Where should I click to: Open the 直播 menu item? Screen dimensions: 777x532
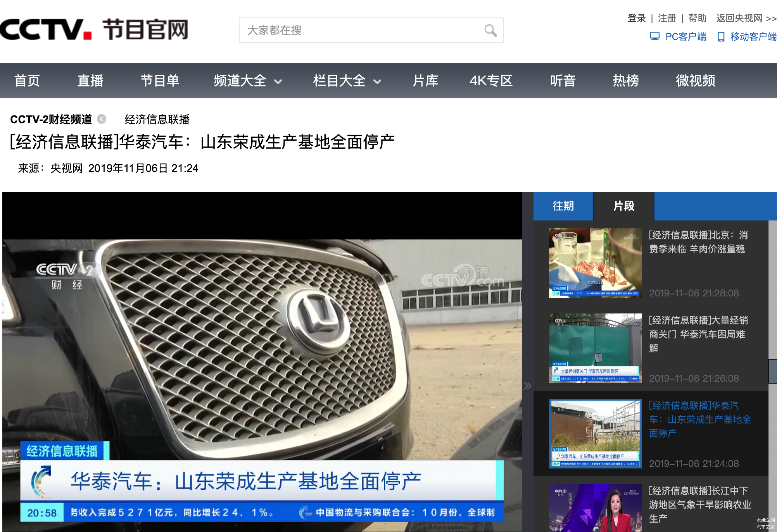[90, 81]
